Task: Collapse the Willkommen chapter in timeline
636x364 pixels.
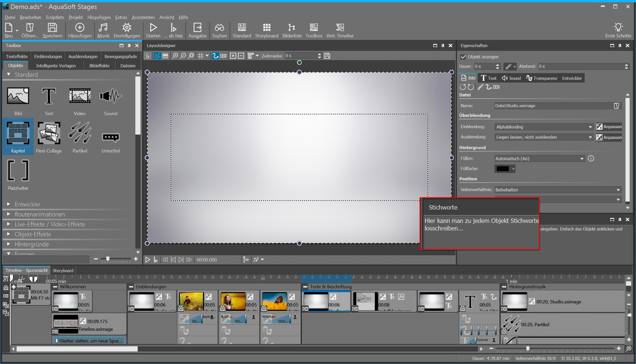Action: (55, 287)
